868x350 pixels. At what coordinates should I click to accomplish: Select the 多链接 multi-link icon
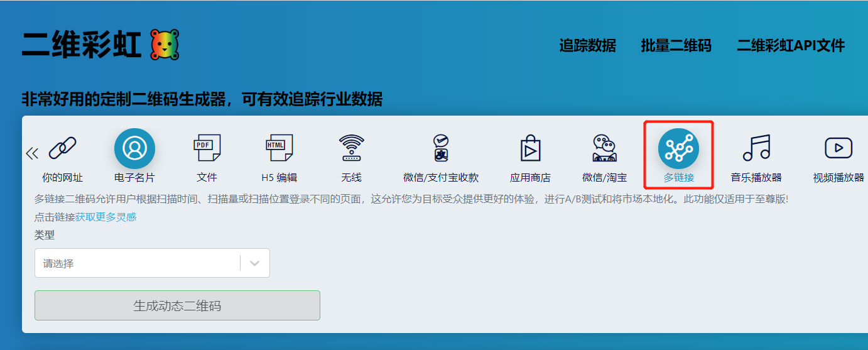coord(678,148)
